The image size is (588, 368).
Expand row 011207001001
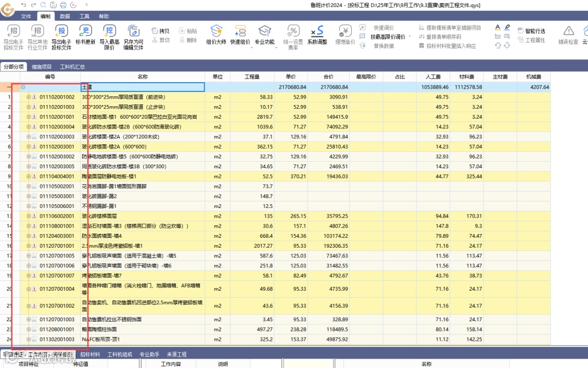pos(28,246)
